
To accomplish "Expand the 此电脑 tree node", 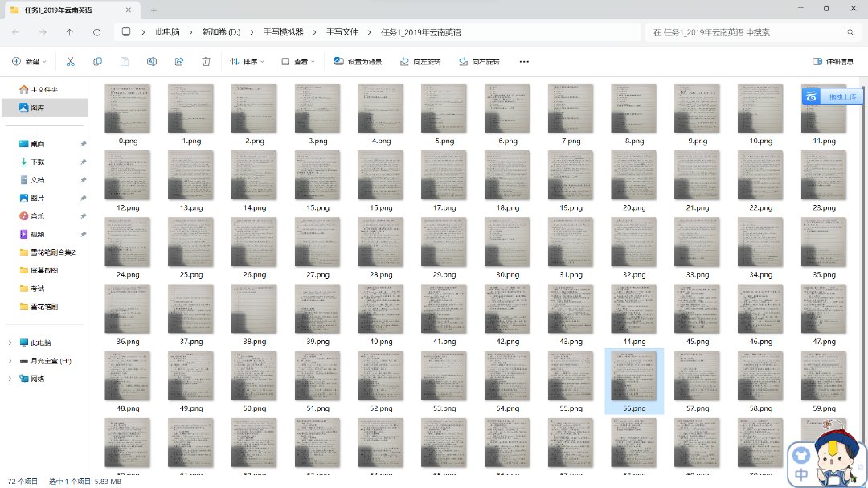I will click(x=10, y=342).
